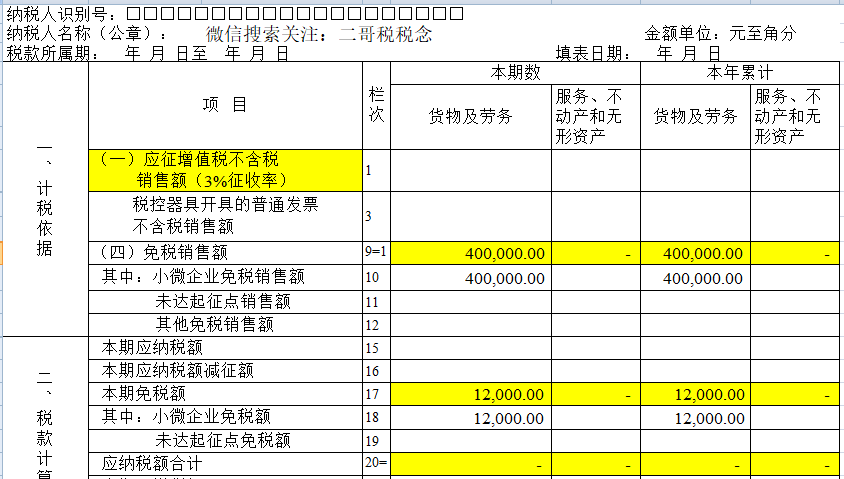The image size is (844, 479).
Task: Select 本期数 12,000.00 in 本期免税额 yellow row
Action: click(x=470, y=396)
